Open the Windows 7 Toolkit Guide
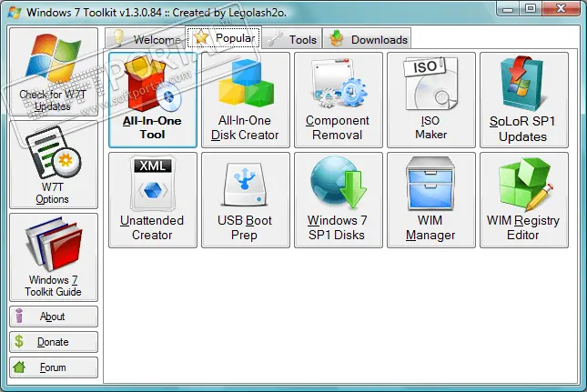Screen dimensions: 587x392 pyautogui.click(x=53, y=257)
